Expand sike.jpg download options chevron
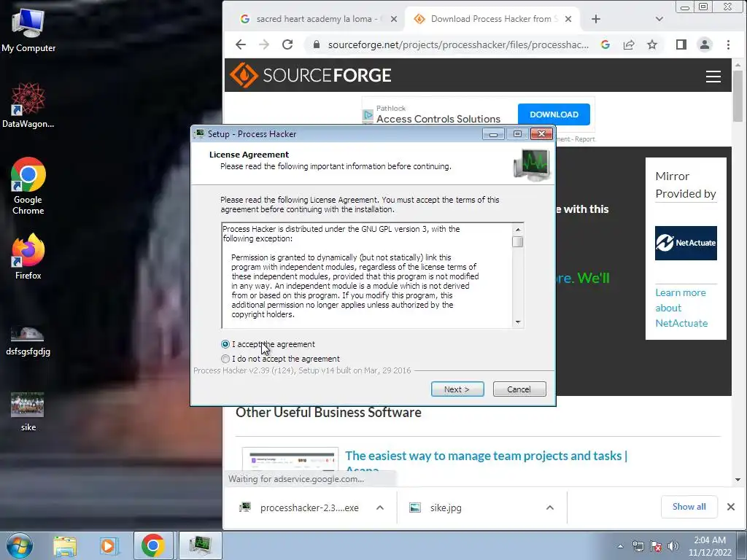Viewport: 747px width, 560px height. [x=550, y=507]
